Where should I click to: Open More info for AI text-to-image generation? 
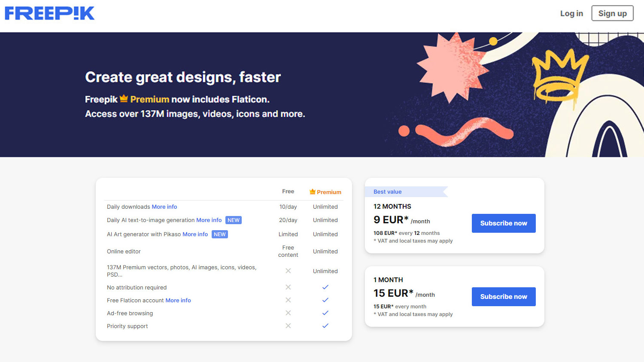[x=209, y=220]
